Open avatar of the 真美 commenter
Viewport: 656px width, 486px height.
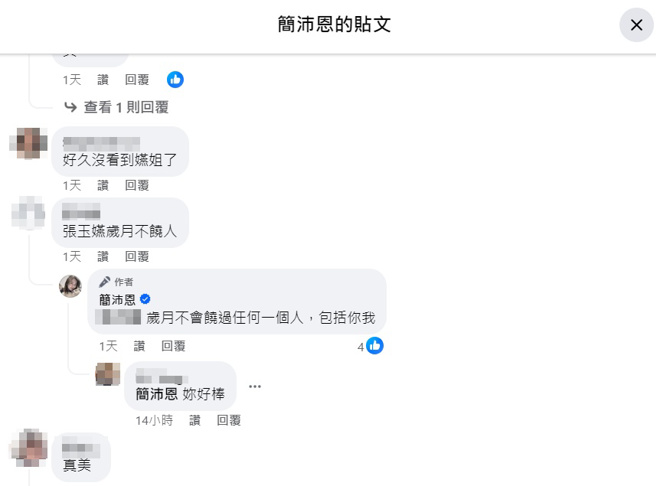pyautogui.click(x=28, y=448)
